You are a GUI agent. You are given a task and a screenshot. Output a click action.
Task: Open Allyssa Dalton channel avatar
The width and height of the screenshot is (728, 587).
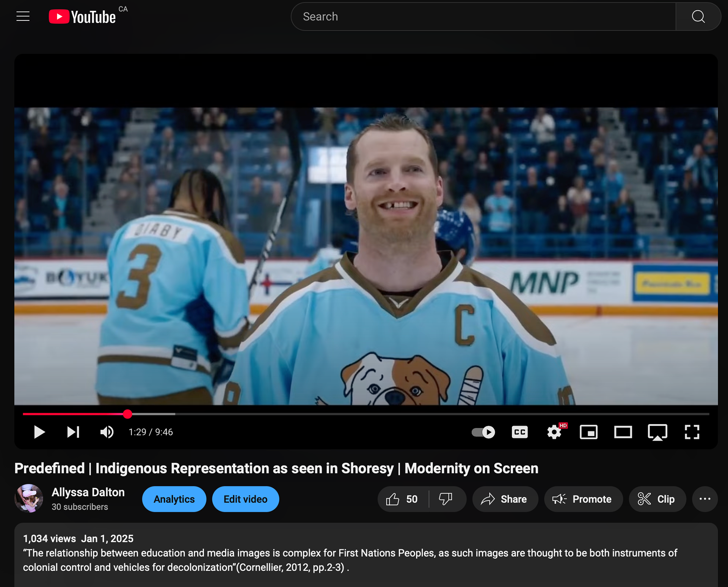point(29,499)
